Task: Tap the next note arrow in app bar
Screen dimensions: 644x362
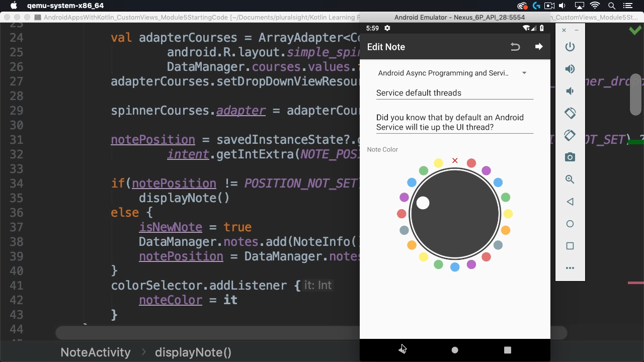Action: [x=539, y=47]
